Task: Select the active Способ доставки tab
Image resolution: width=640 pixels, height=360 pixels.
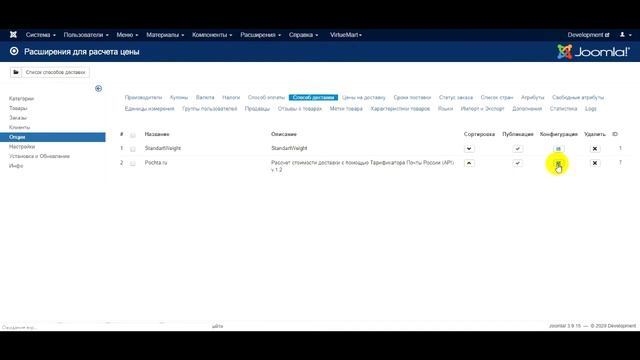Action: pyautogui.click(x=313, y=98)
